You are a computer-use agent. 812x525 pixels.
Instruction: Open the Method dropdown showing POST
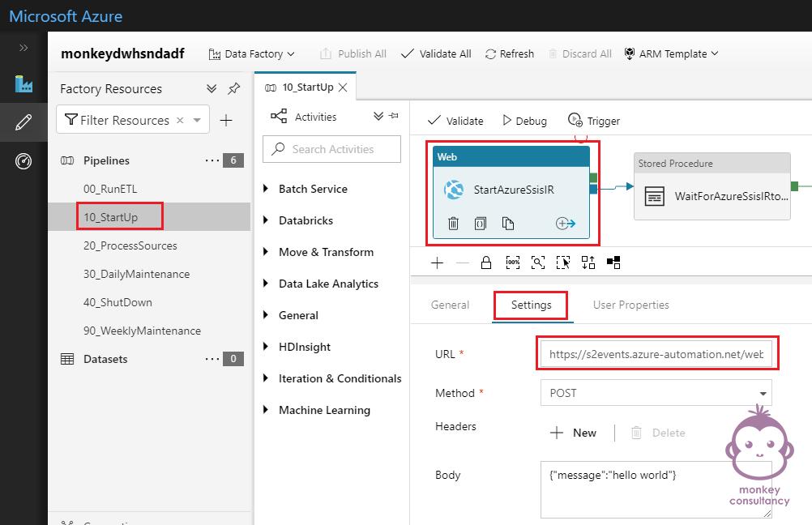656,393
